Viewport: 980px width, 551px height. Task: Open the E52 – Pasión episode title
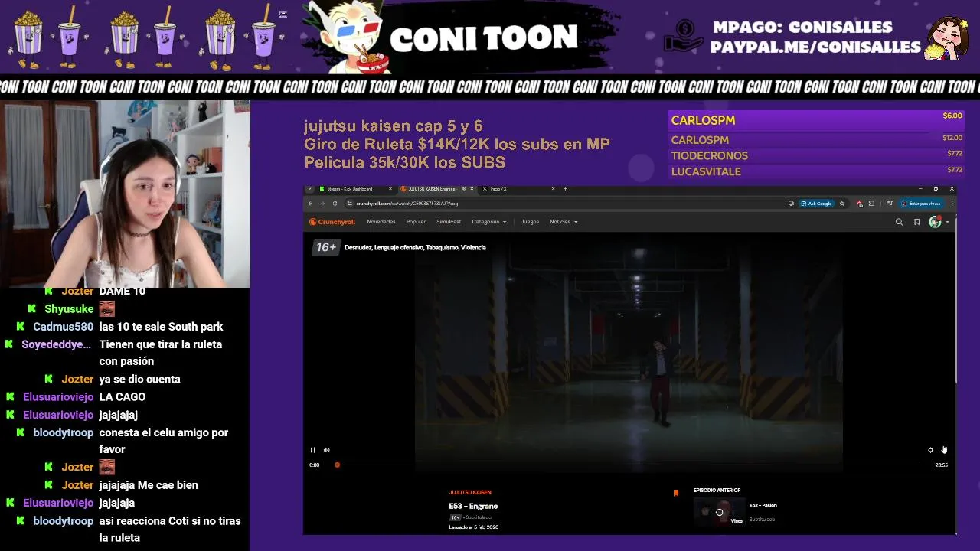click(763, 505)
